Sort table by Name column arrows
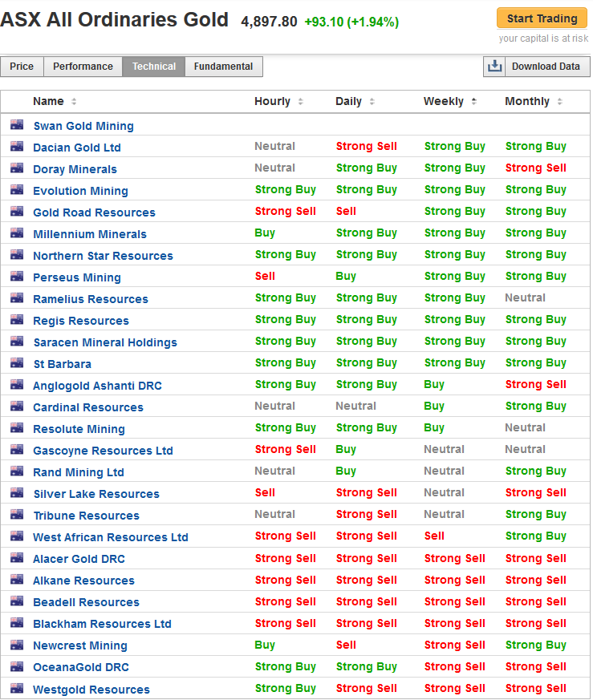Screen dimensions: 593x700 pyautogui.click(x=74, y=102)
